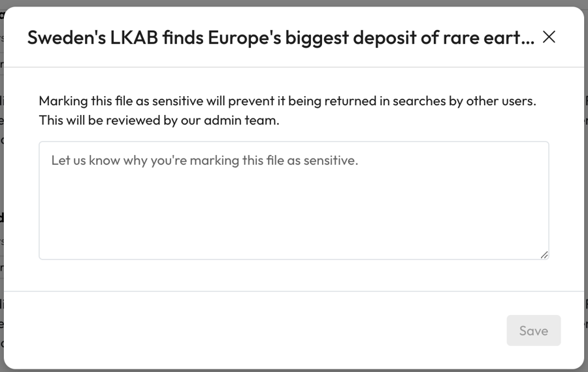Click the empty area inside the reason box
Image resolution: width=588 pixels, height=372 pixels.
point(293,216)
